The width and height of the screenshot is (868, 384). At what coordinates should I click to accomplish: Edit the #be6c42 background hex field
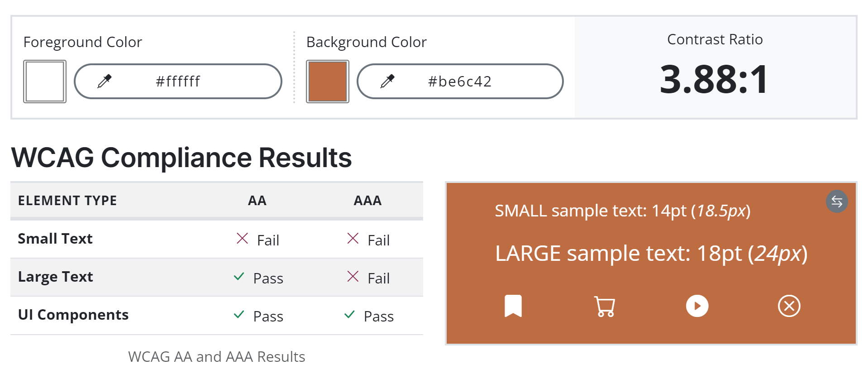point(460,82)
